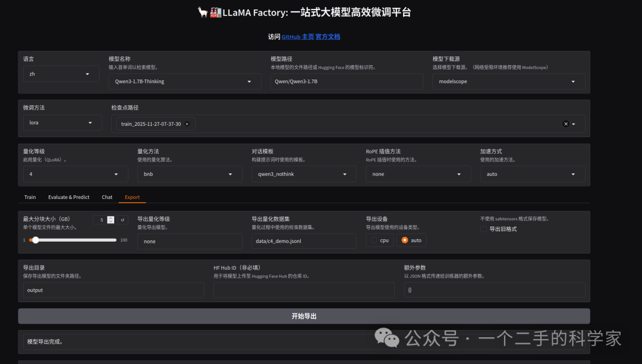
Task: Open the 微调方法 lora dropdown
Action: (x=62, y=123)
